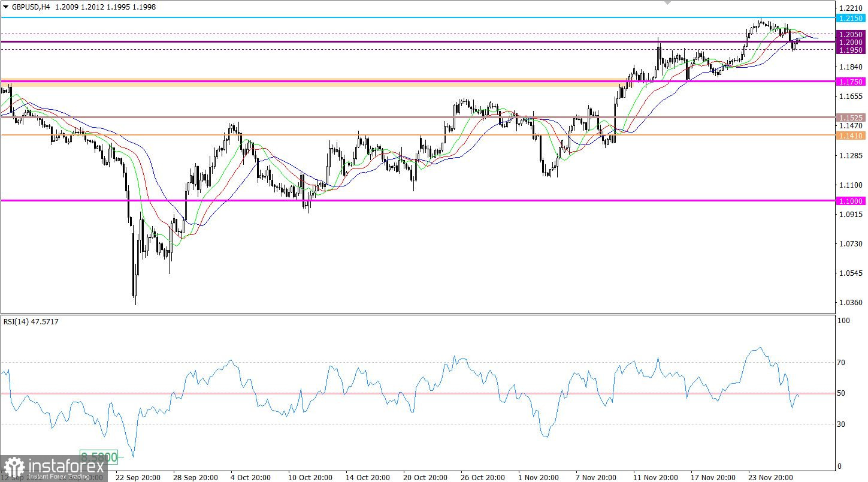Click the 1.0915 value on price axis
This screenshot has width=868, height=482.
851,214
